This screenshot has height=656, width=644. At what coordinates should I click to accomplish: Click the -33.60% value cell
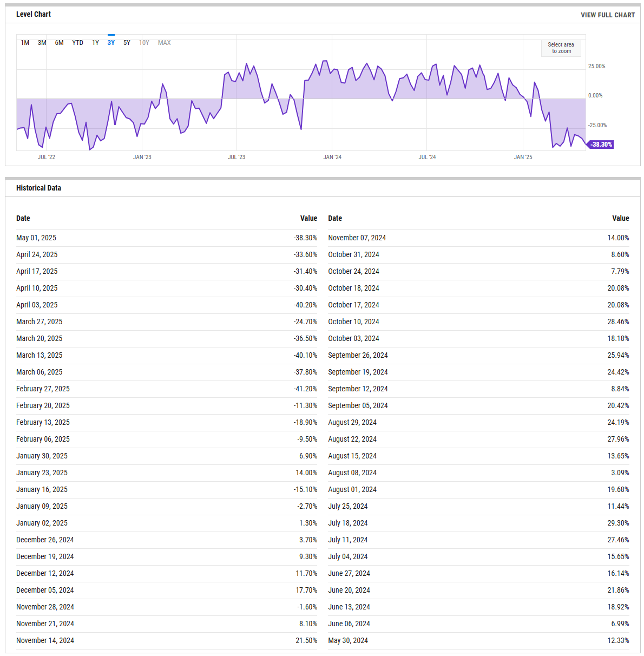[306, 255]
